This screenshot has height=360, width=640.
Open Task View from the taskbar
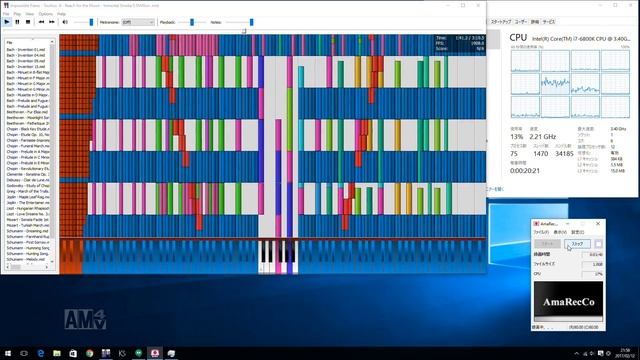tap(24, 353)
